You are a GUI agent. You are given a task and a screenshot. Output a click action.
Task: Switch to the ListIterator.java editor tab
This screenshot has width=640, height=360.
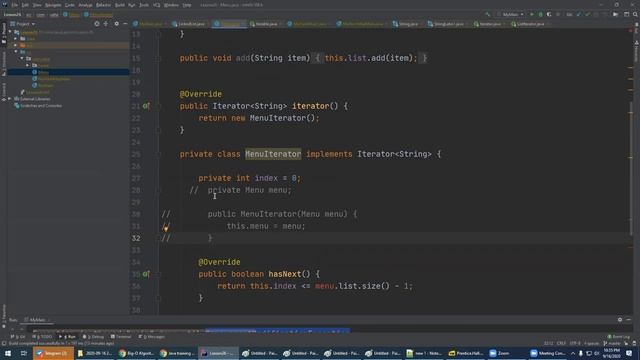530,24
